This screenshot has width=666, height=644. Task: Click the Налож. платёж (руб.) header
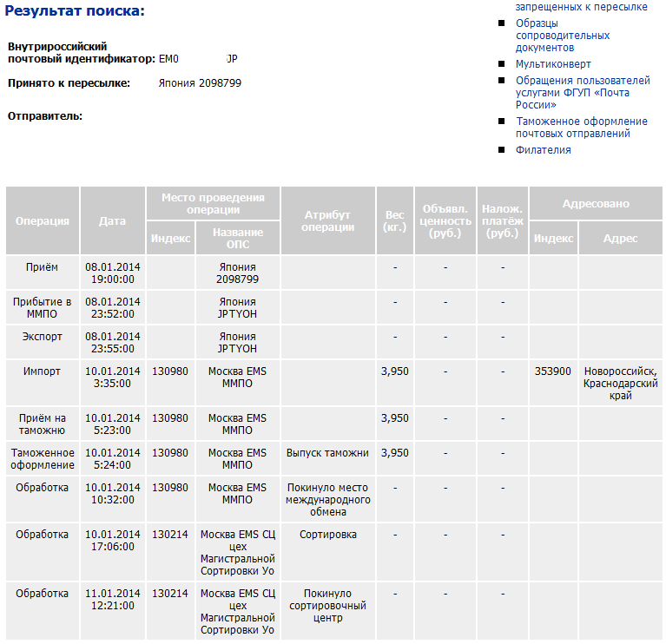pos(503,220)
